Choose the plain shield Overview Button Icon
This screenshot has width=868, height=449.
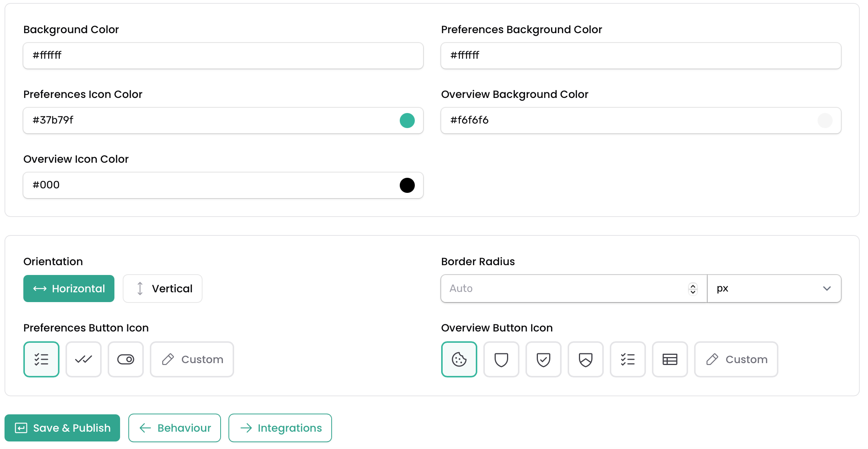501,359
